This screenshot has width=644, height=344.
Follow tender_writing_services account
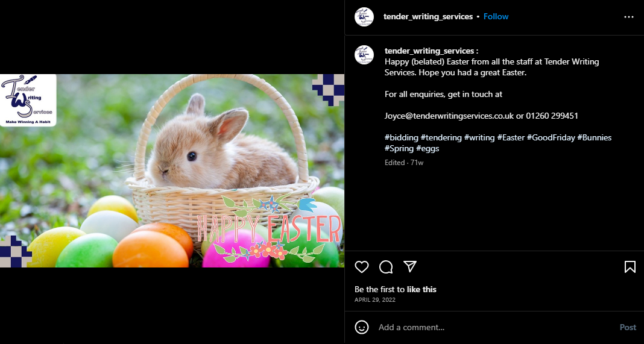[496, 16]
